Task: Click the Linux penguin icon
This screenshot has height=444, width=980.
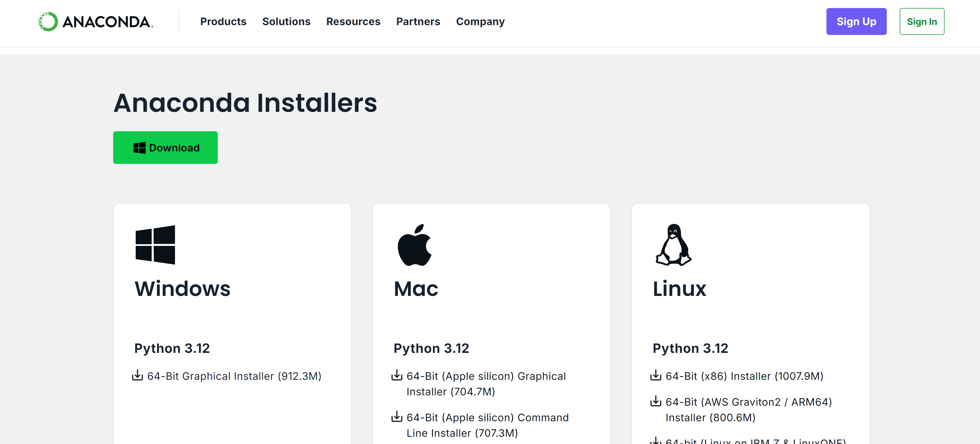Action: tap(673, 245)
